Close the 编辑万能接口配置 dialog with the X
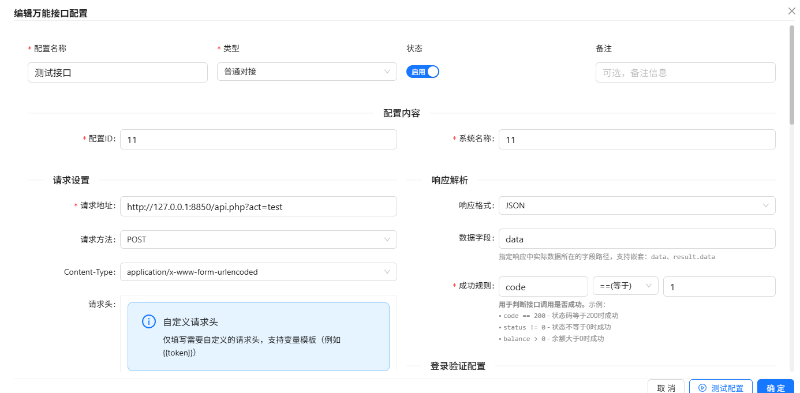The image size is (800, 393). (791, 11)
